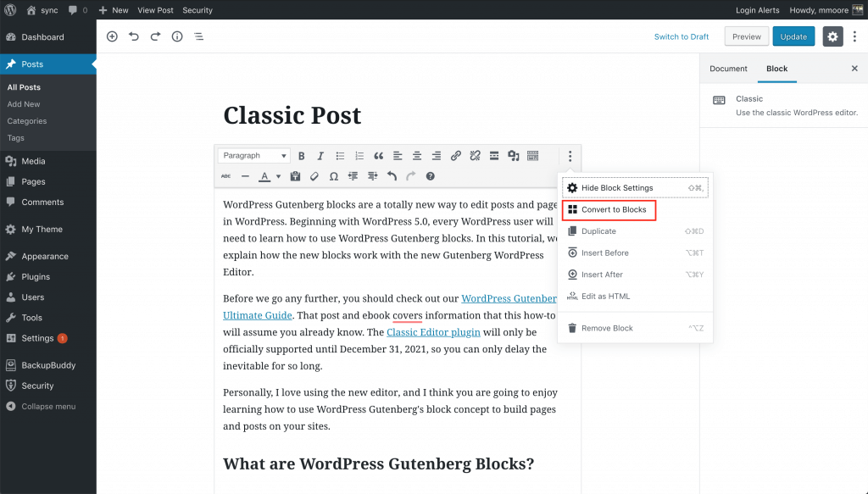This screenshot has width=868, height=494.
Task: Click the Preview button
Action: tap(746, 36)
